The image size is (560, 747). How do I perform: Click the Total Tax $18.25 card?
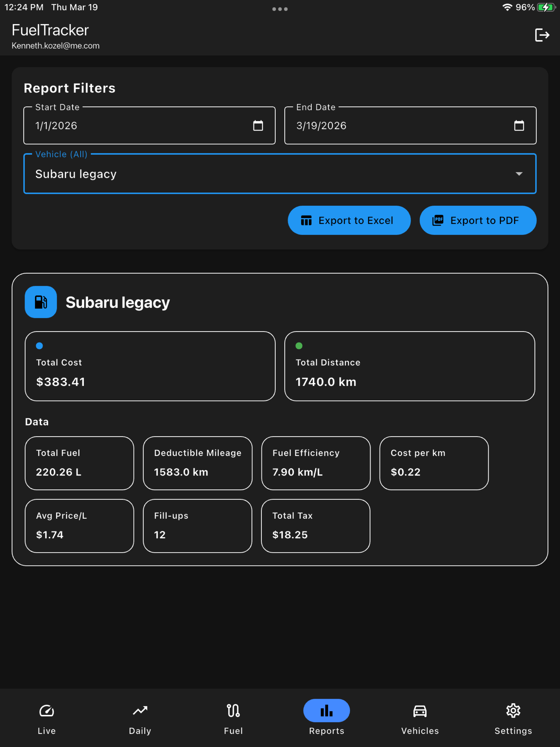(316, 526)
